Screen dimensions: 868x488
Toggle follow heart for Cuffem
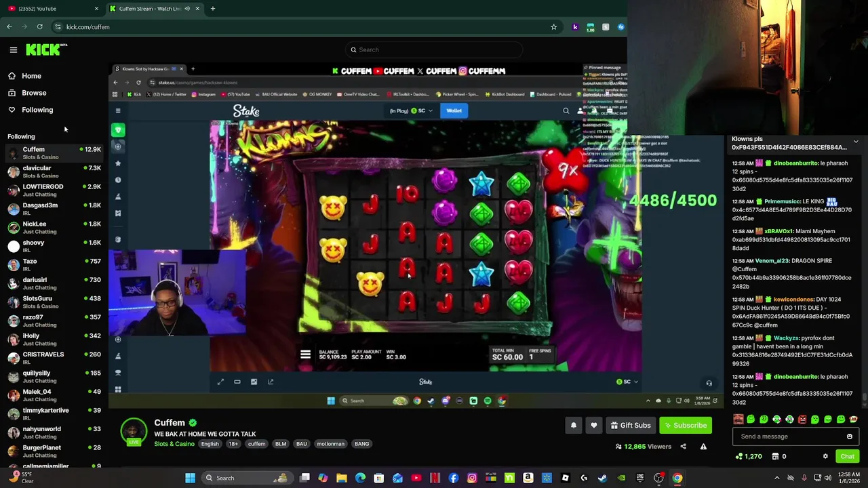pos(594,426)
